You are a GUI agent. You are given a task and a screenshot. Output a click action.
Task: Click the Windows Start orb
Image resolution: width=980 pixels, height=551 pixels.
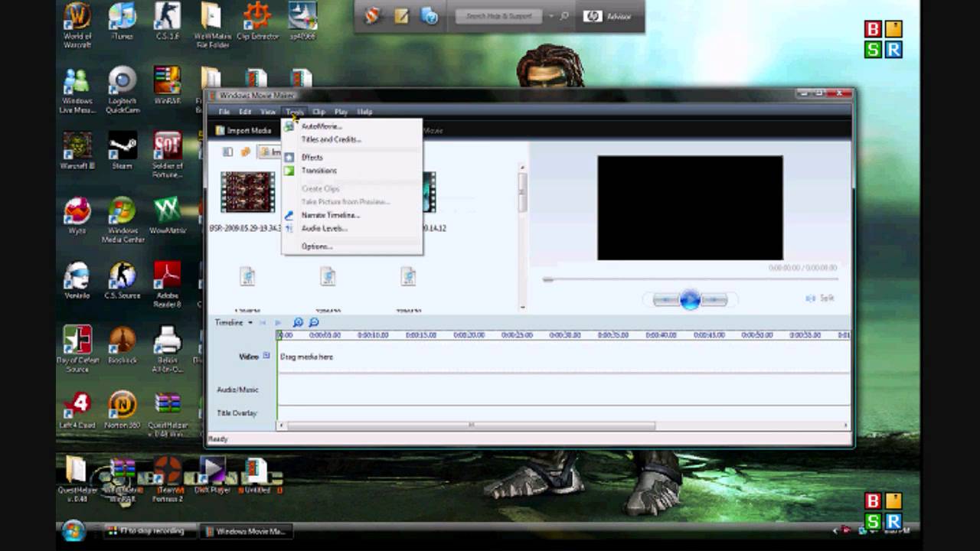point(74,530)
